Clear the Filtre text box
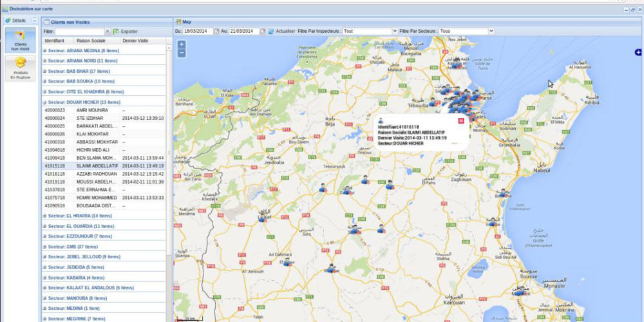 coord(108,31)
